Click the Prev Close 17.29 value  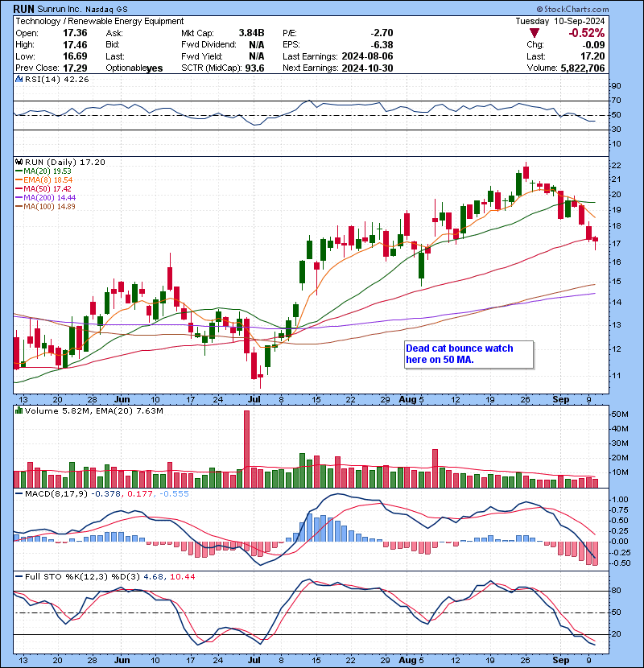click(75, 68)
